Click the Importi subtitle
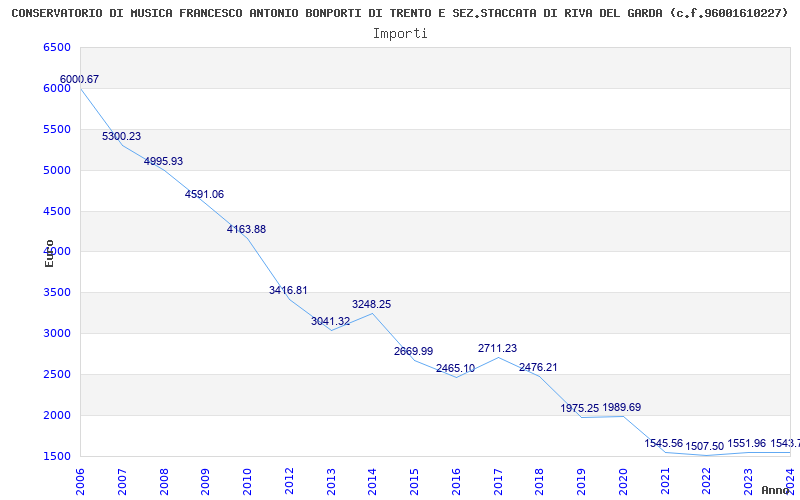Image resolution: width=800 pixels, height=500 pixels. 400,34
